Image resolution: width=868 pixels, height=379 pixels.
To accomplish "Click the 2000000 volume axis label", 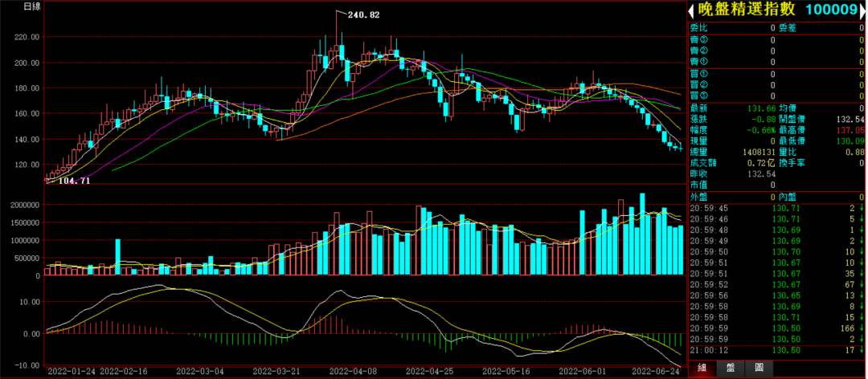I will [27, 205].
